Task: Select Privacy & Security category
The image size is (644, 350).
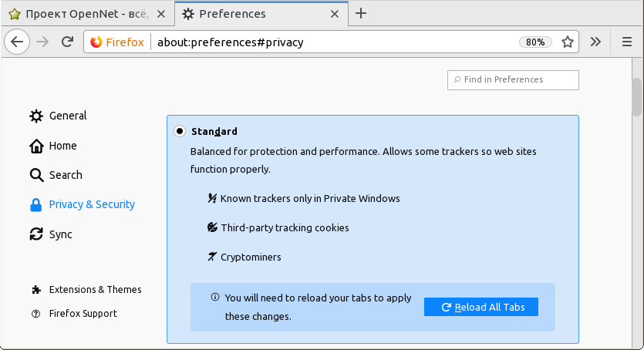Action: coord(91,204)
